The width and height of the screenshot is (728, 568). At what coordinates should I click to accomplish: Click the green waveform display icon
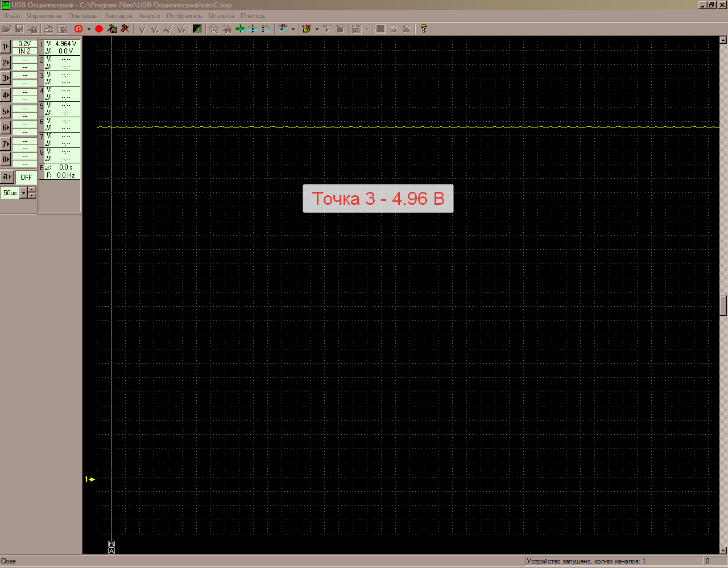click(x=197, y=28)
